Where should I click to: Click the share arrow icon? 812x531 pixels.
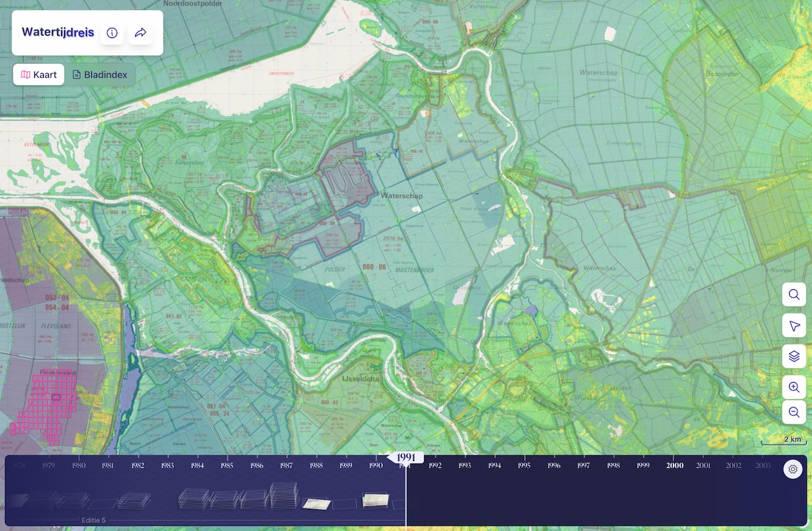(x=141, y=33)
